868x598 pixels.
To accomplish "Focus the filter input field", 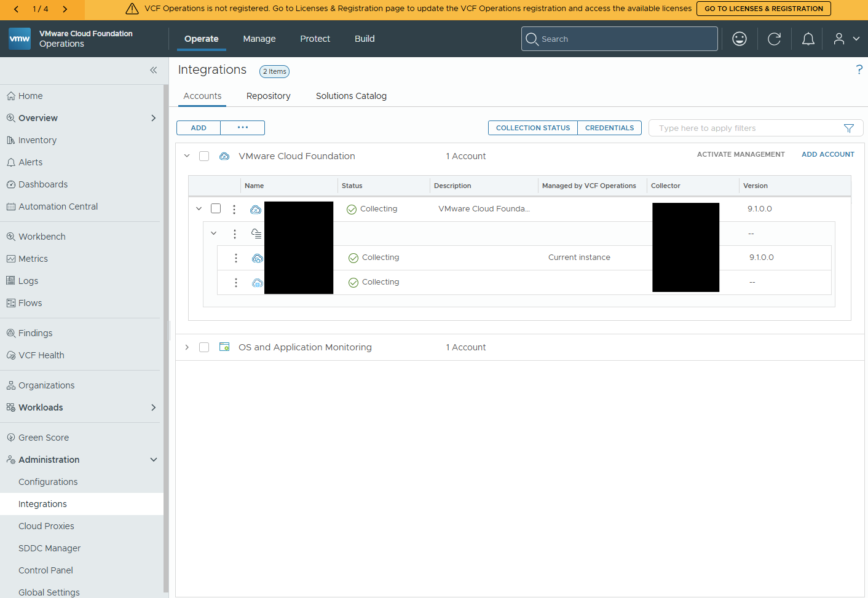I will [747, 128].
